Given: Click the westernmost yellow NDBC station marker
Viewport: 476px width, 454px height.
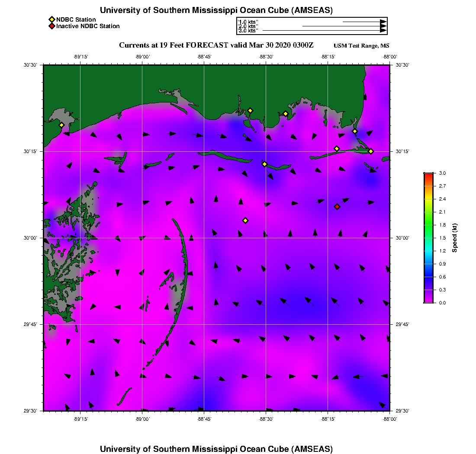Looking at the screenshot, I should 61,125.
